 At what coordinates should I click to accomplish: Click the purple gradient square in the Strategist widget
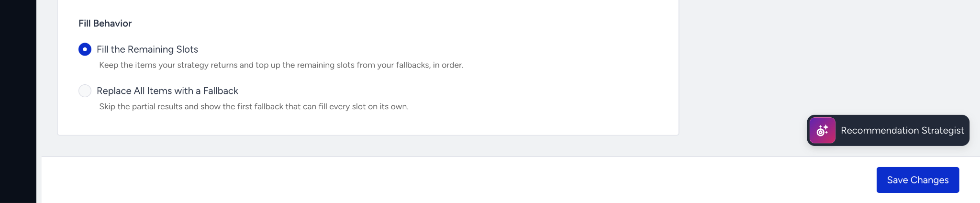pos(823,130)
